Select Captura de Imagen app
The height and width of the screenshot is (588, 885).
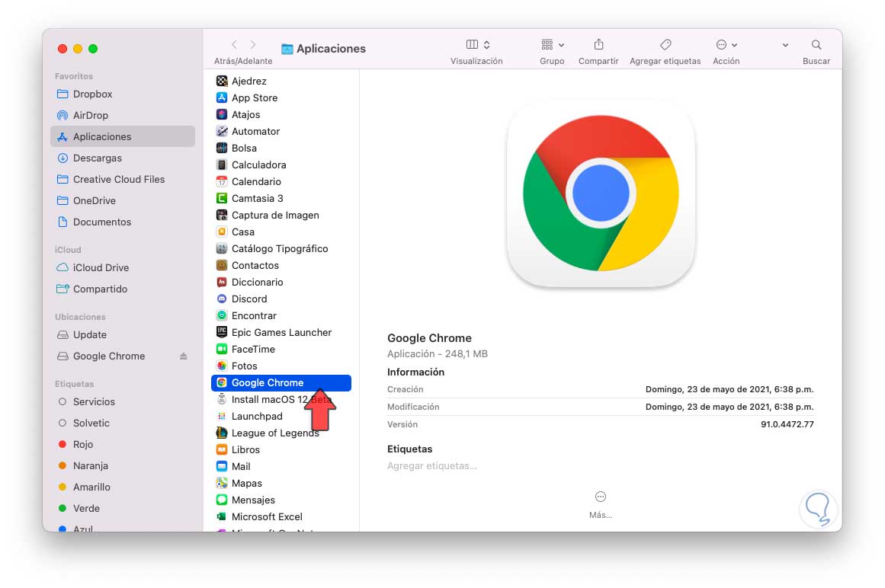coord(281,216)
